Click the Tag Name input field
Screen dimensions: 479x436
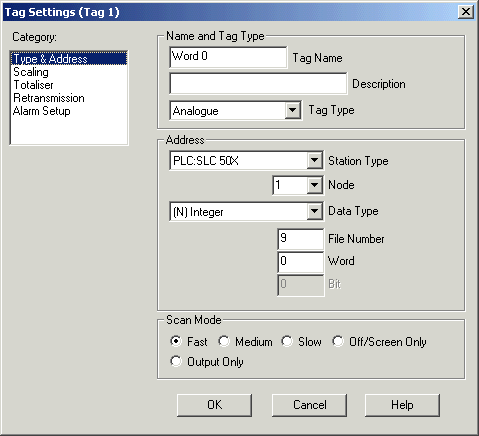click(228, 57)
